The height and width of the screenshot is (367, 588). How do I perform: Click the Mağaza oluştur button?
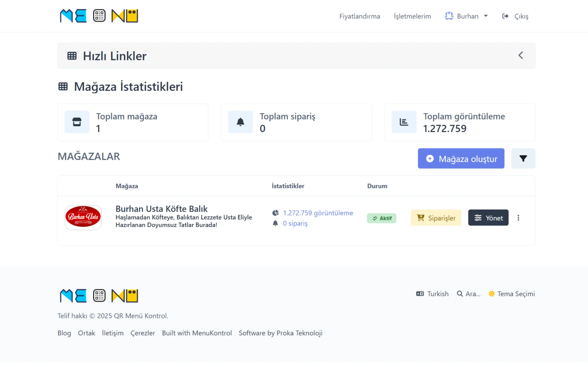tap(461, 158)
